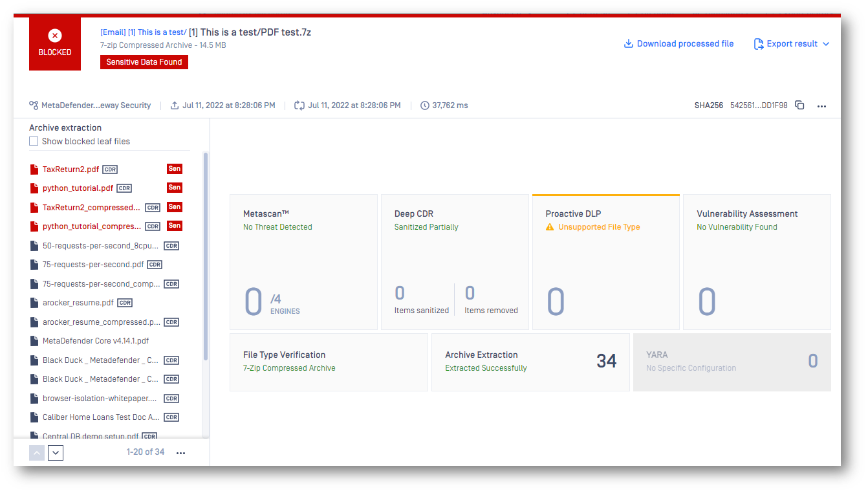
Task: Open the YARA card
Action: [x=732, y=362]
